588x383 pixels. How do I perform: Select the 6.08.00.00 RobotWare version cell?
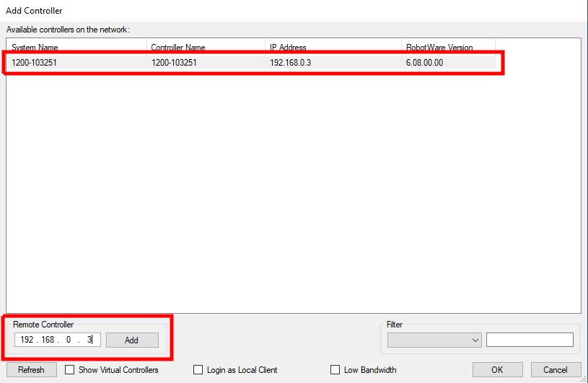[x=424, y=63]
